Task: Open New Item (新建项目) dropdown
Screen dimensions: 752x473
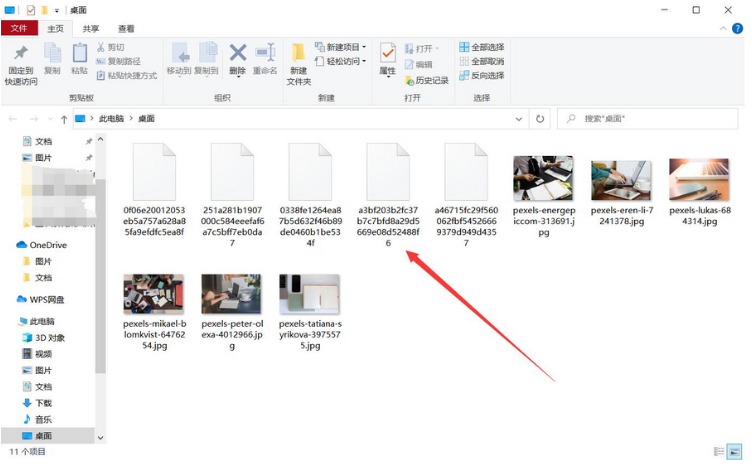Action: click(341, 47)
